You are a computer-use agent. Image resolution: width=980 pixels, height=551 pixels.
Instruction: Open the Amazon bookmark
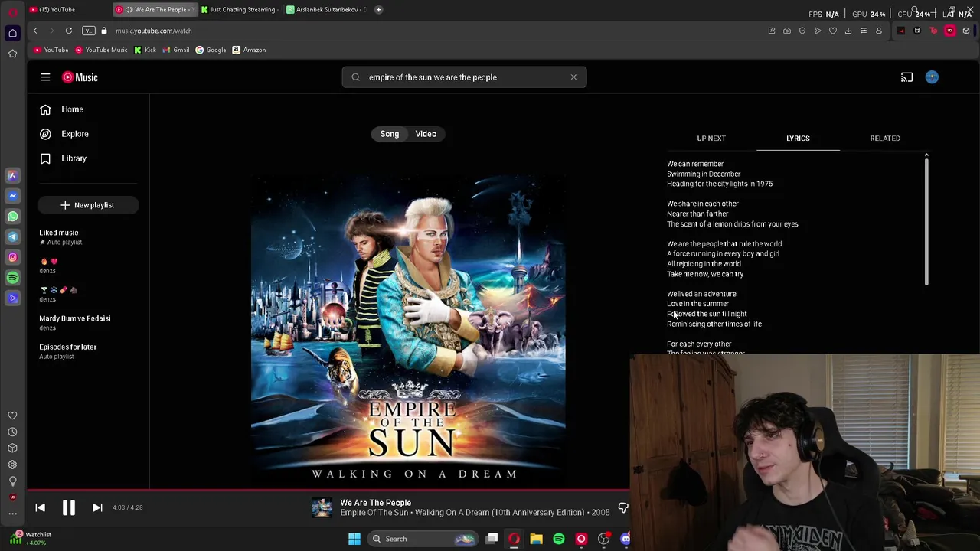click(x=249, y=50)
